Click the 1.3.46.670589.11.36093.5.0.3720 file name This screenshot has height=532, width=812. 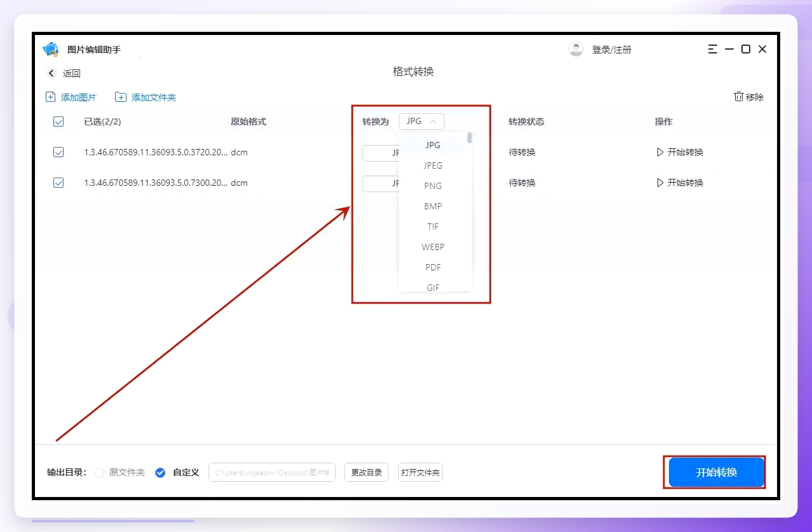point(156,152)
